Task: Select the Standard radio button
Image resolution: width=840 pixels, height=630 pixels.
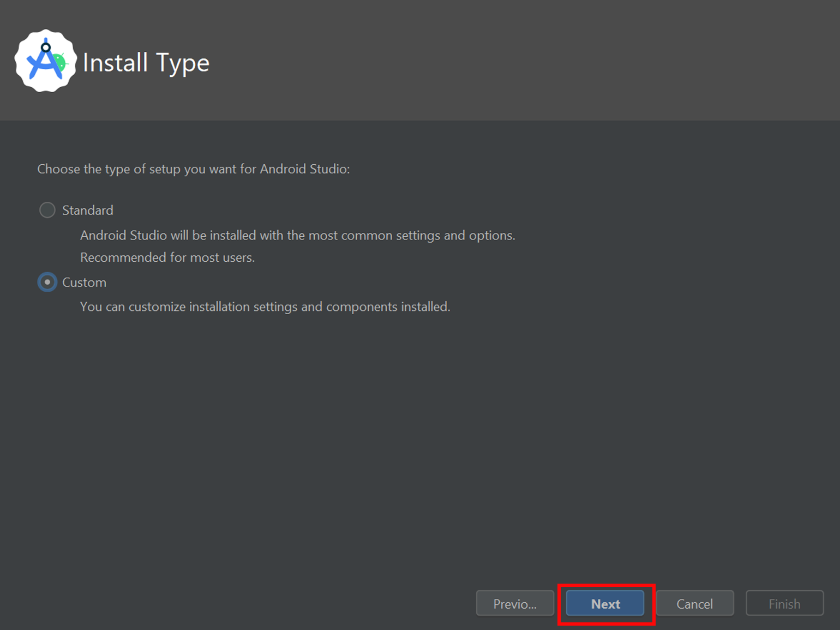Action: pyautogui.click(x=47, y=210)
